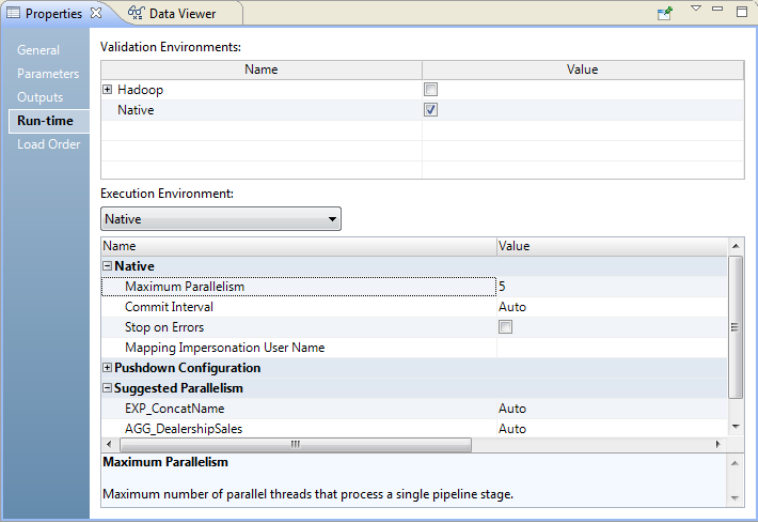The height and width of the screenshot is (522, 758).
Task: Pin the Properties view to selection
Action: tap(665, 13)
